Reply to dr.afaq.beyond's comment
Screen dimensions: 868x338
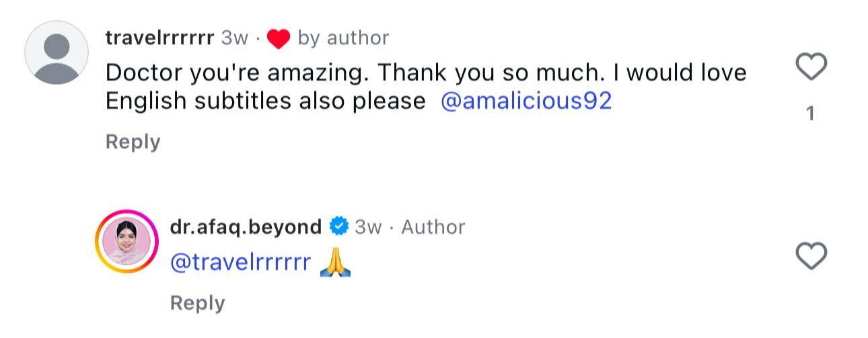(x=197, y=303)
